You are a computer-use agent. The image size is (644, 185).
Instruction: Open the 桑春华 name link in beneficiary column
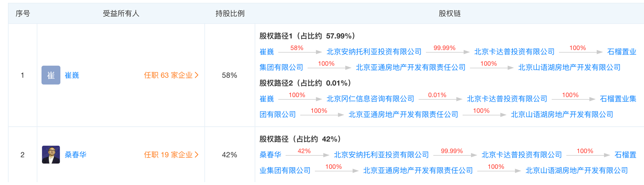click(76, 155)
